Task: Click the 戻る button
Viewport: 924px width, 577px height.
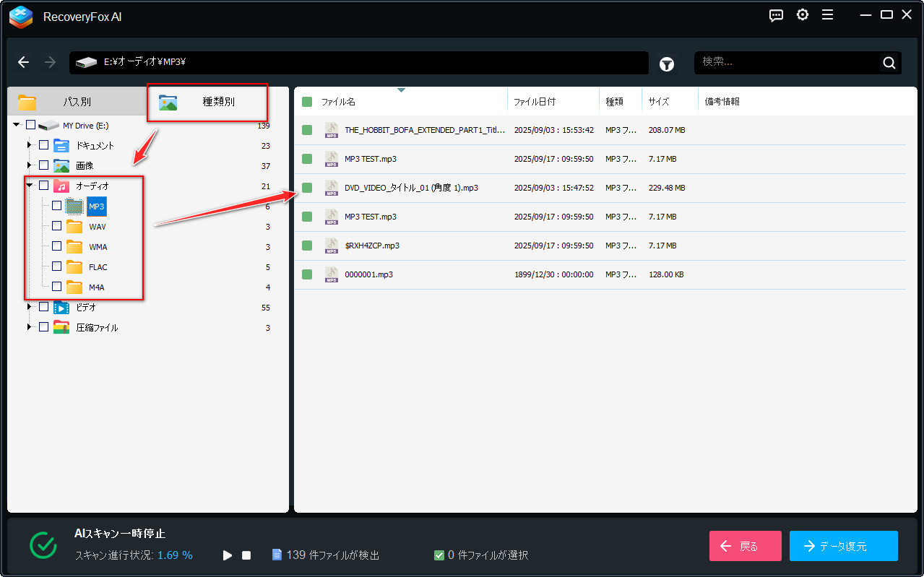Action: [x=746, y=546]
